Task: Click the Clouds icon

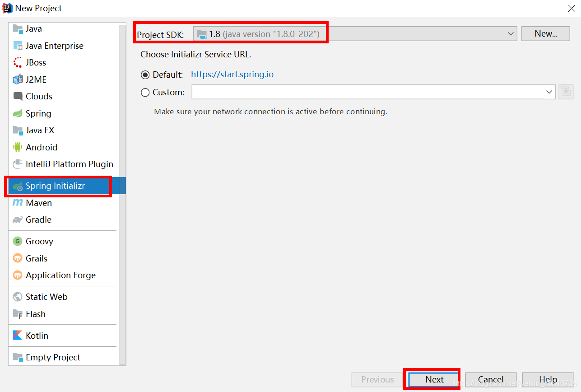Action: (18, 97)
